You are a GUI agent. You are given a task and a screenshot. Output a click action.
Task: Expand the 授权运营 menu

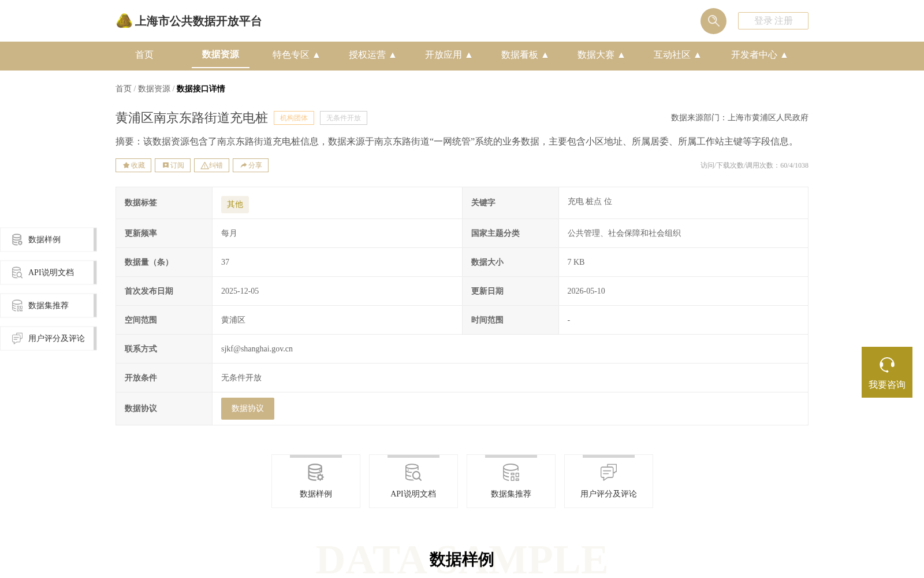[x=372, y=55]
